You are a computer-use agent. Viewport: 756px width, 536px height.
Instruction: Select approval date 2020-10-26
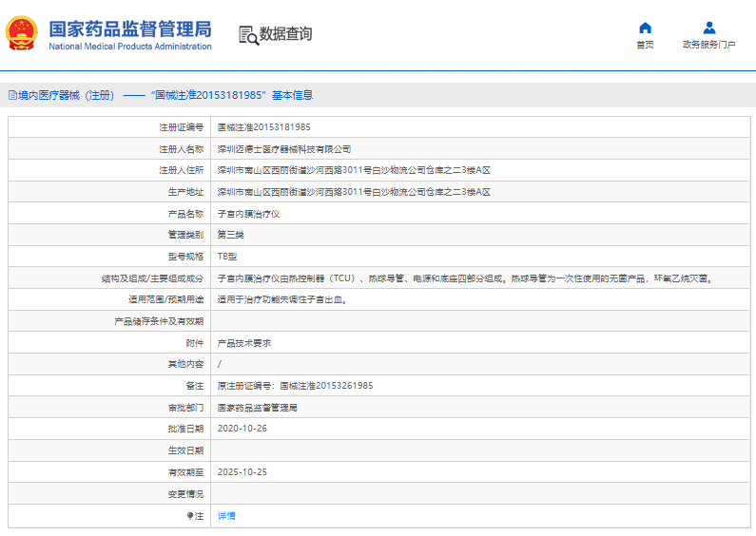click(242, 429)
